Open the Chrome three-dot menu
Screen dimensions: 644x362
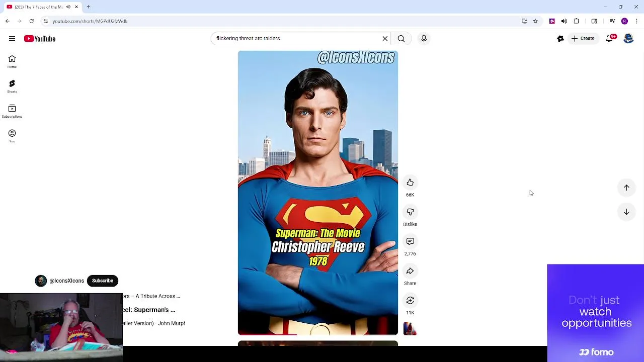click(x=637, y=21)
